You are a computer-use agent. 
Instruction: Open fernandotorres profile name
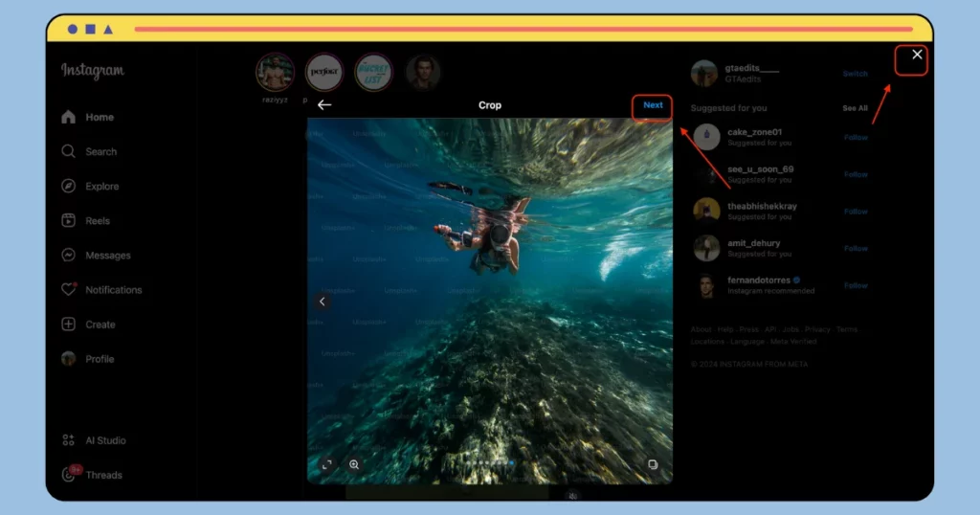pos(759,280)
